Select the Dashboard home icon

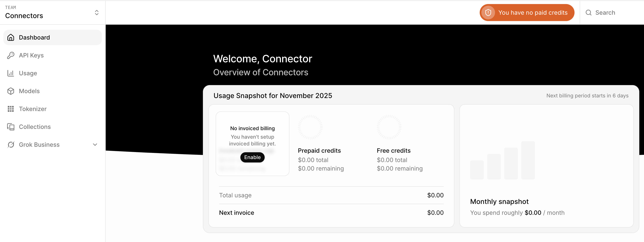pos(11,37)
